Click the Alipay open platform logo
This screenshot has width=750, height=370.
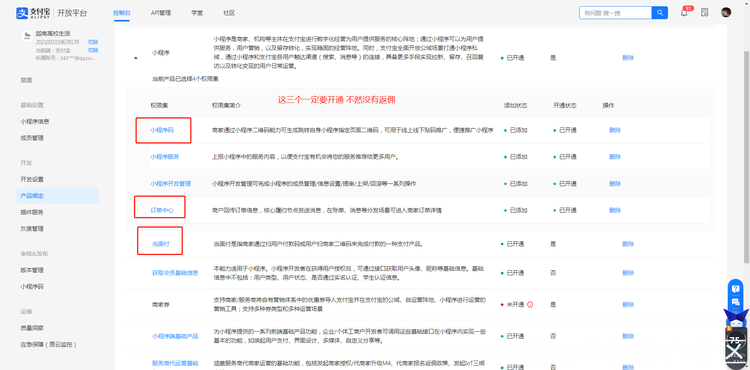coord(52,13)
